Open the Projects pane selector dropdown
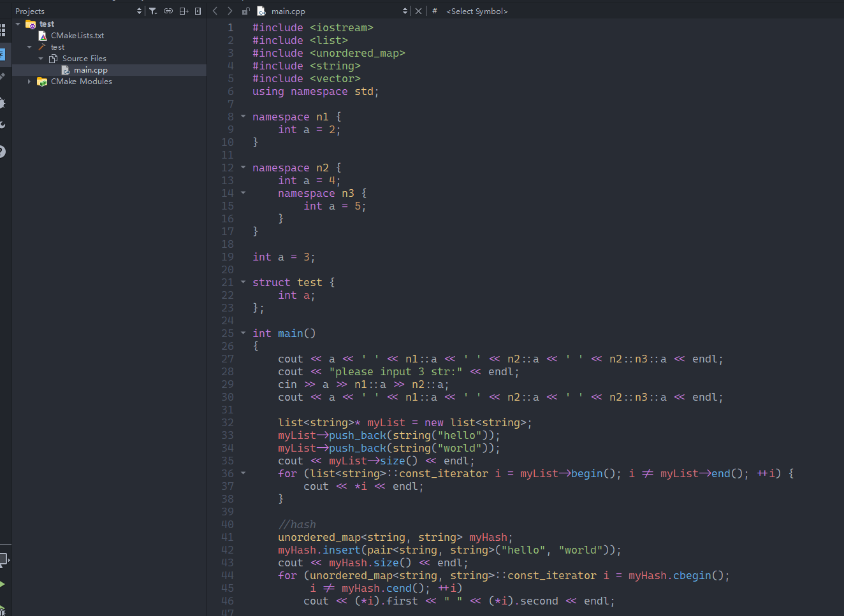The image size is (844, 616). point(138,10)
